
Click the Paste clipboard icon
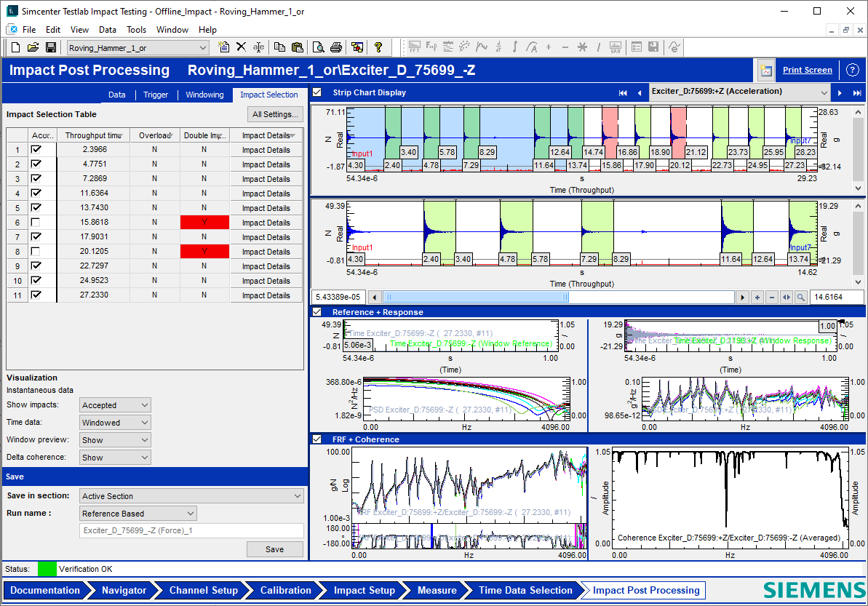point(297,47)
